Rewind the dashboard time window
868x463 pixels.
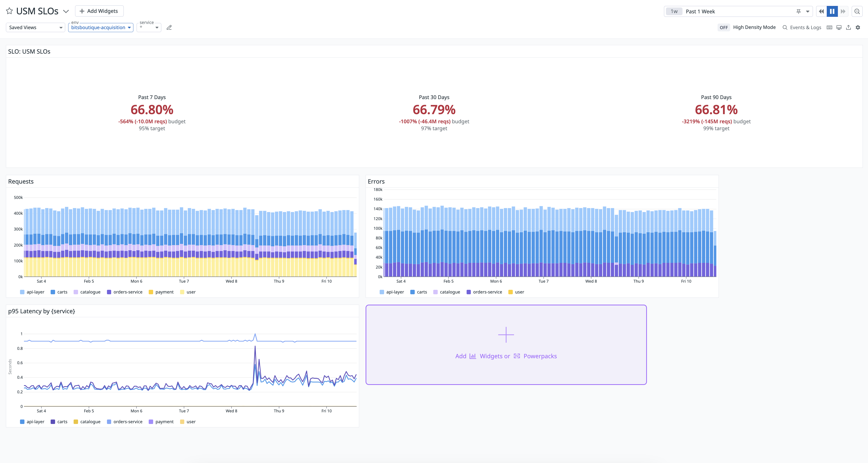tap(821, 11)
